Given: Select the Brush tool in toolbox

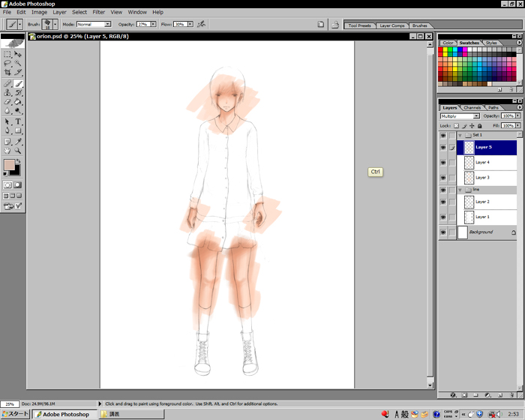Looking at the screenshot, I should pos(18,83).
